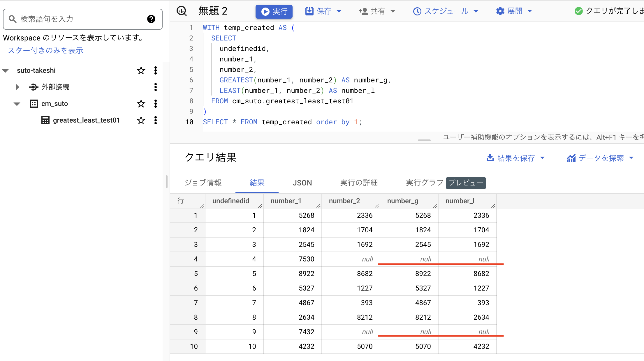Place cursor on editor line 10 SELECT
644x361 pixels.
point(215,122)
